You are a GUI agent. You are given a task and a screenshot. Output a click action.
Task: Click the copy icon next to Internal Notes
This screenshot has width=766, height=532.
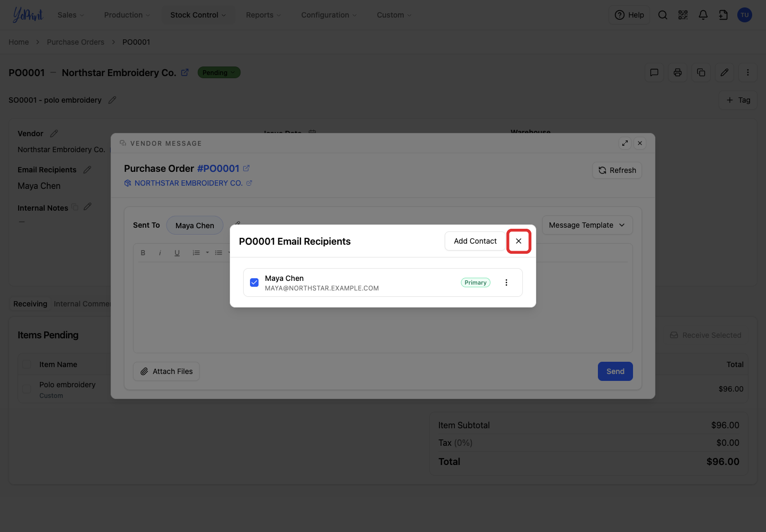tap(75, 207)
